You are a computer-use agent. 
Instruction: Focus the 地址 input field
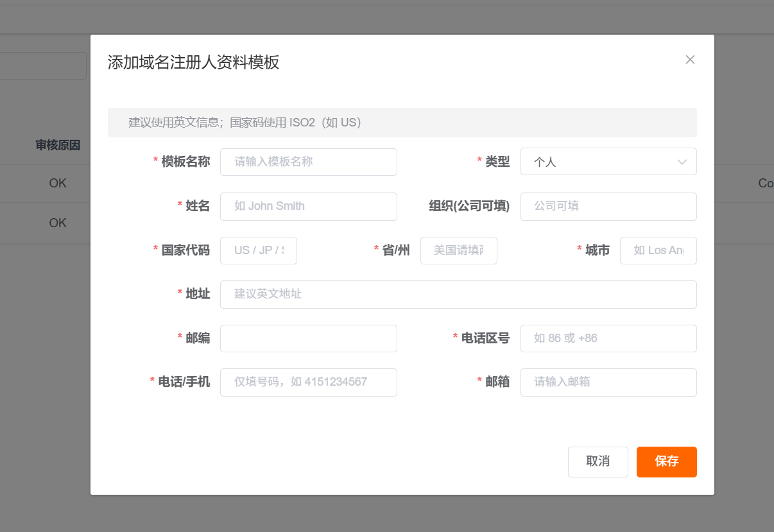coord(458,294)
